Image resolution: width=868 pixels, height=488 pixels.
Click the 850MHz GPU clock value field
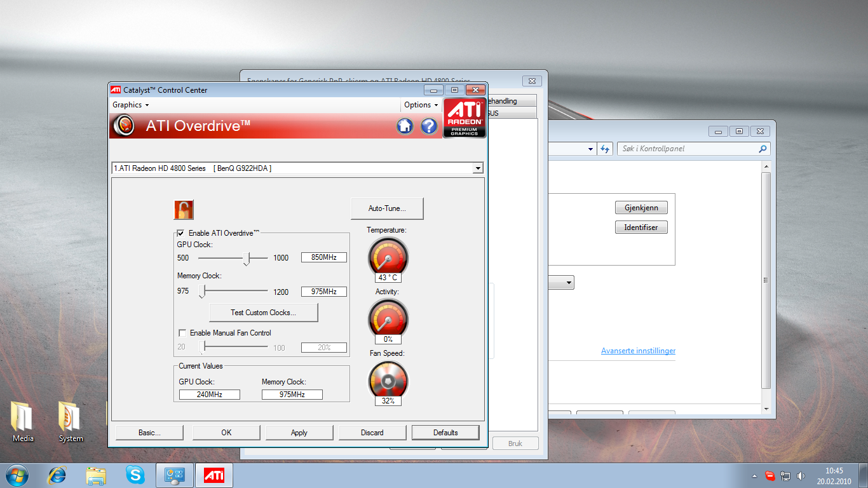click(324, 257)
